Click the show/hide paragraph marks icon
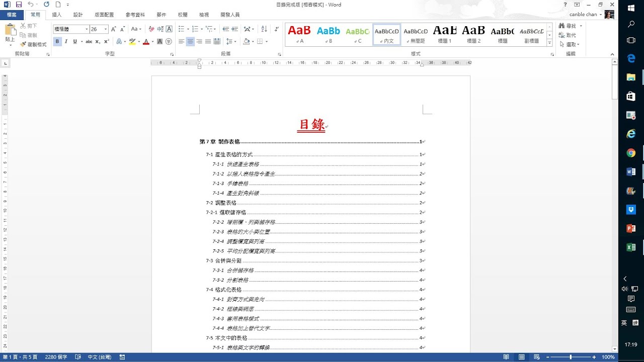The height and width of the screenshot is (362, 644). (x=276, y=29)
